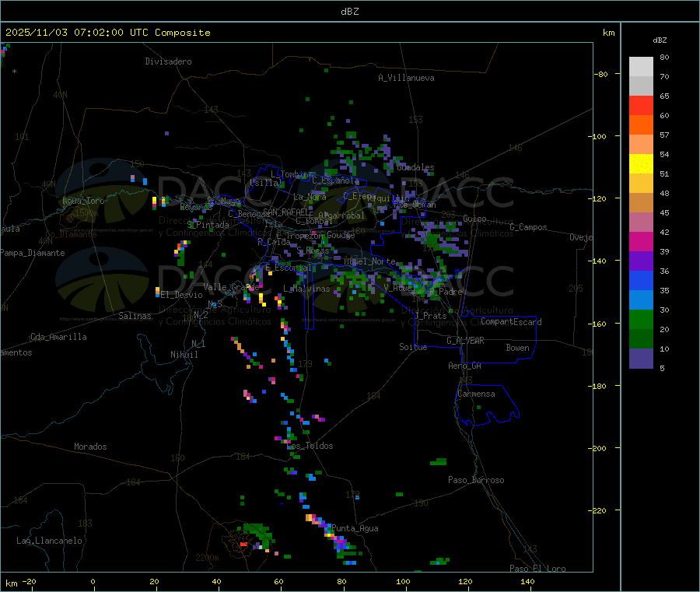700x592 pixels.
Task: Click the magenta 39-42 dBZ legend swatch
Action: pos(641,241)
